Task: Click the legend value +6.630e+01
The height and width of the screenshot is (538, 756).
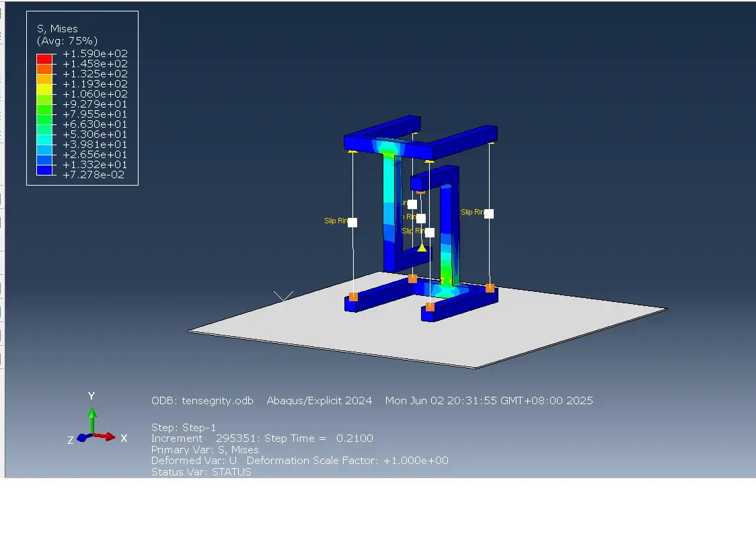Action: (95, 124)
